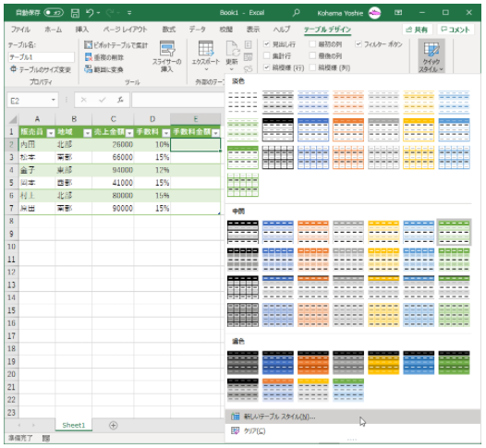Expand the Name Box dropdown arrow
The height and width of the screenshot is (448, 486).
[54, 100]
